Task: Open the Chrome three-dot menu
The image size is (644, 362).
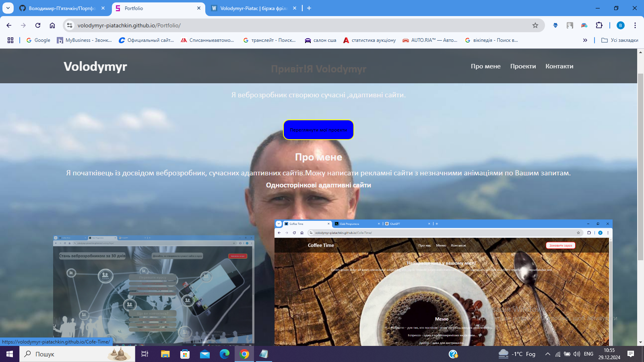Action: [x=635, y=25]
